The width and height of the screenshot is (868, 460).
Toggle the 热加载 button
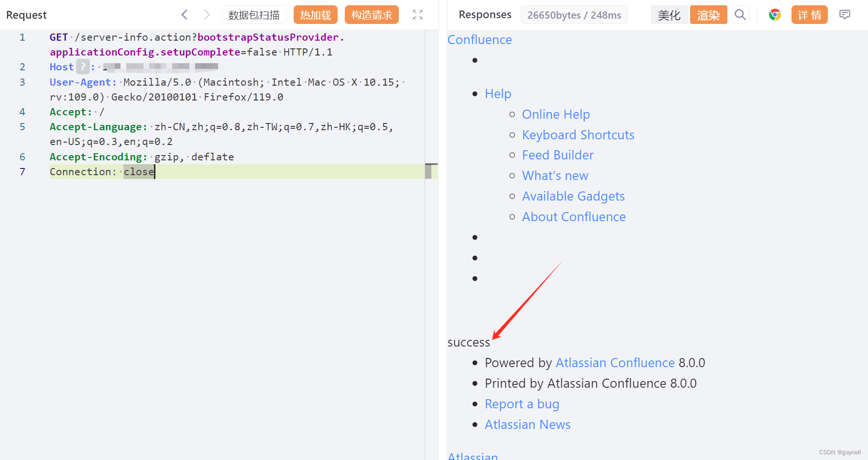316,15
